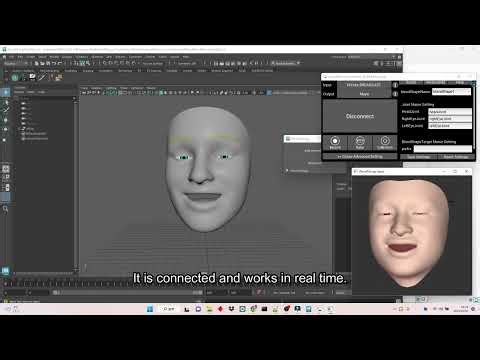
Task: Open Maya's Create menu
Action: coord(31,57)
